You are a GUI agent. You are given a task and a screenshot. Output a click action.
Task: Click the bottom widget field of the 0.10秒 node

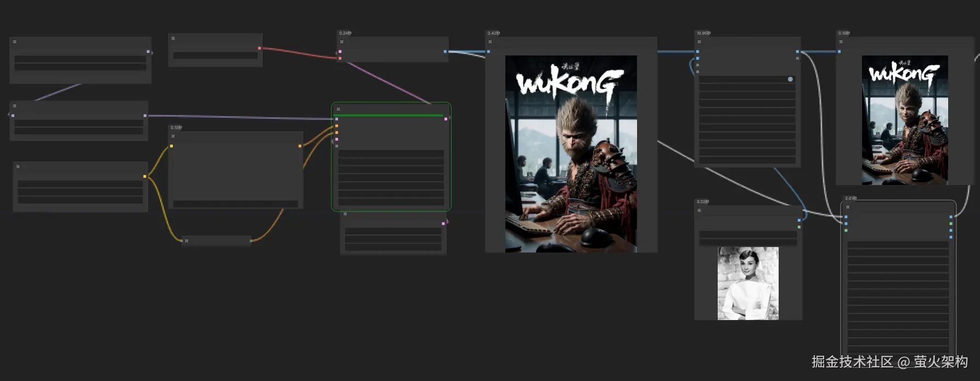point(235,204)
